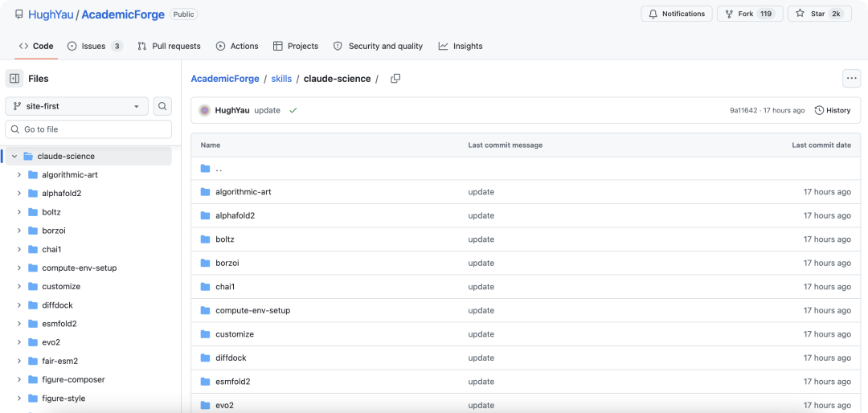Expand chai1 in the file tree
The height and width of the screenshot is (413, 868).
18,249
